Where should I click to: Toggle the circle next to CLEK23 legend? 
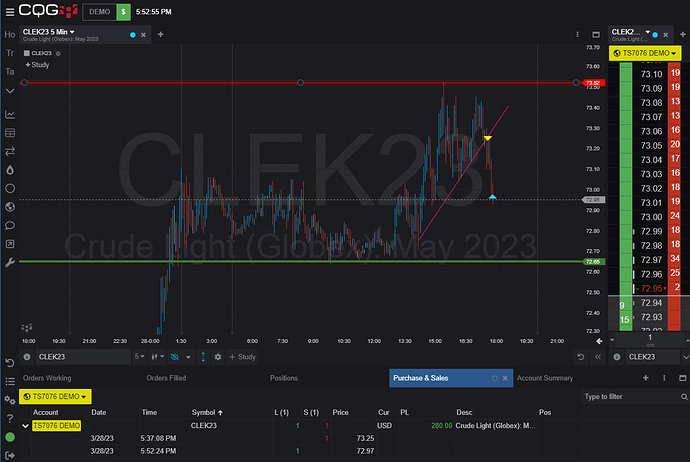pos(58,54)
